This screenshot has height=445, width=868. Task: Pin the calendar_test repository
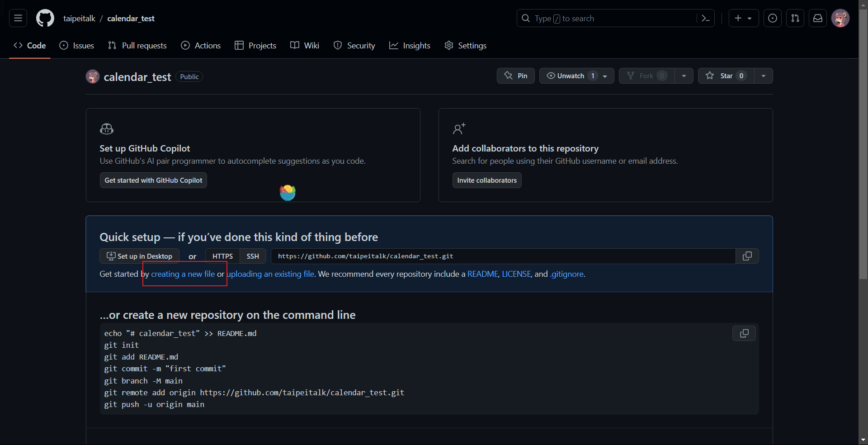(516, 76)
